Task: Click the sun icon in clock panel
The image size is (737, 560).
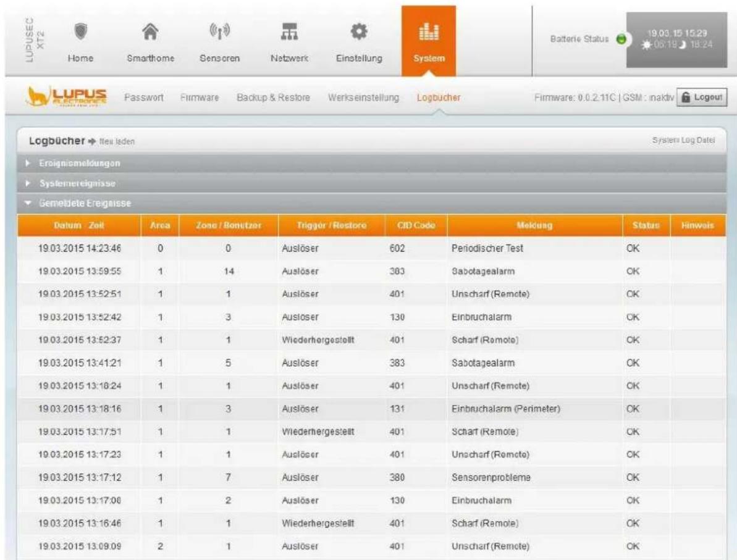Action: point(647,45)
